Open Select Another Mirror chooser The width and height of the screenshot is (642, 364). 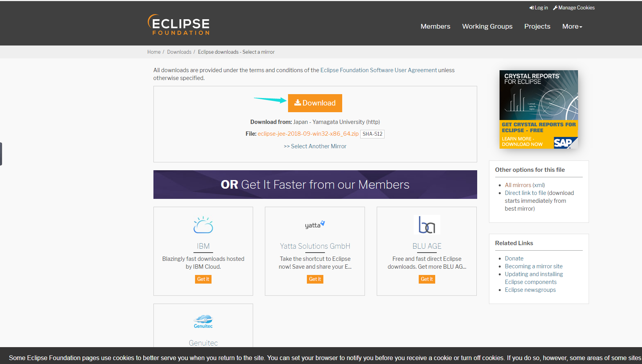tap(315, 146)
